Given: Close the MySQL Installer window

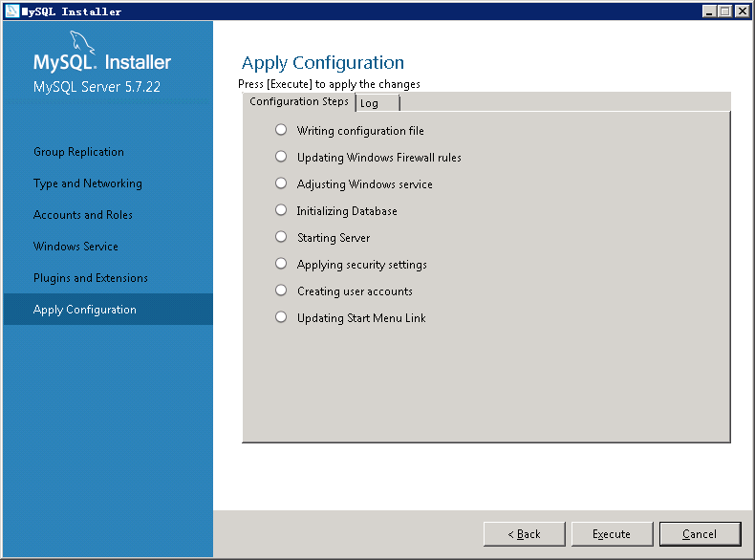Looking at the screenshot, I should pos(742,11).
